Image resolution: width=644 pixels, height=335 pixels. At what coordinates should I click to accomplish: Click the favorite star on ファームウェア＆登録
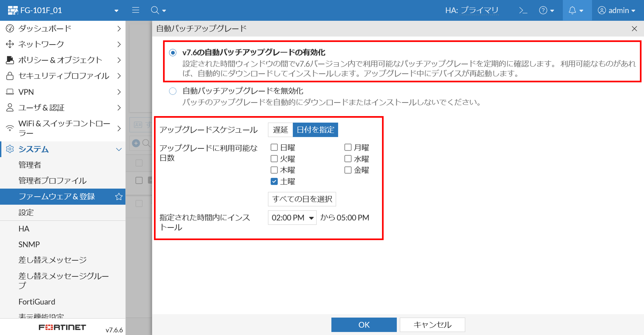(119, 197)
